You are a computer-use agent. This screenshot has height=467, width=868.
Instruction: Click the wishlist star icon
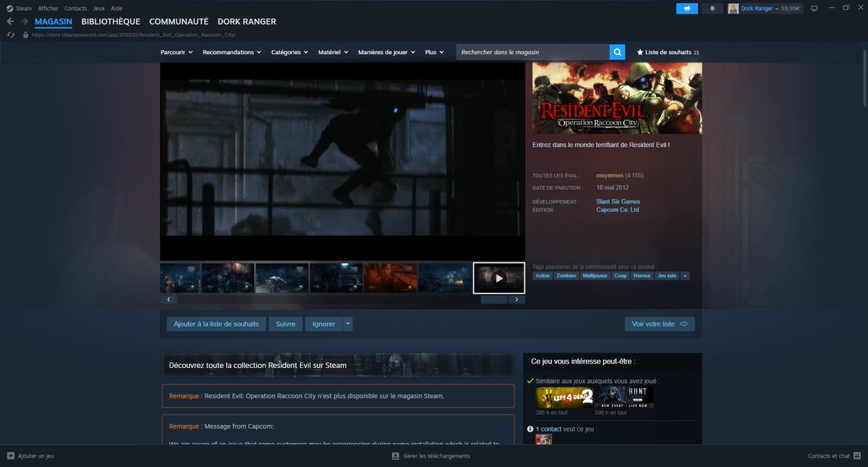[640, 52]
